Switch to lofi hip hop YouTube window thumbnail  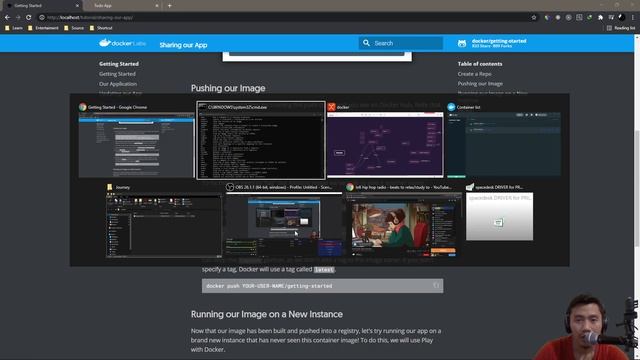pos(403,221)
